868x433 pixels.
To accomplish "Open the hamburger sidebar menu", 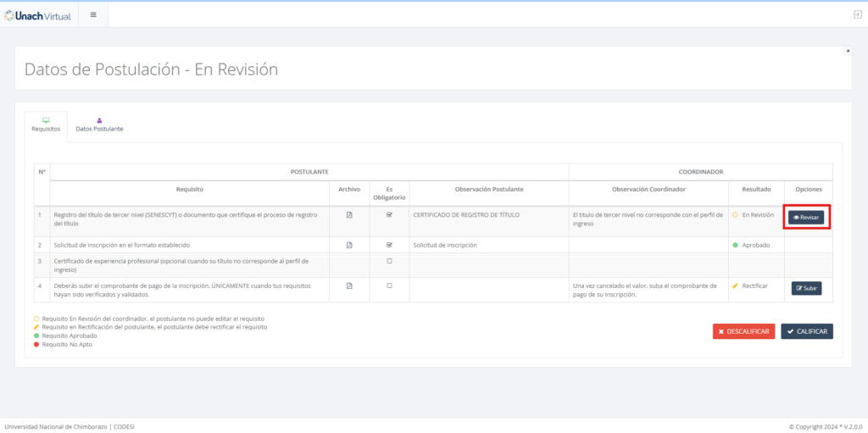I will point(92,14).
